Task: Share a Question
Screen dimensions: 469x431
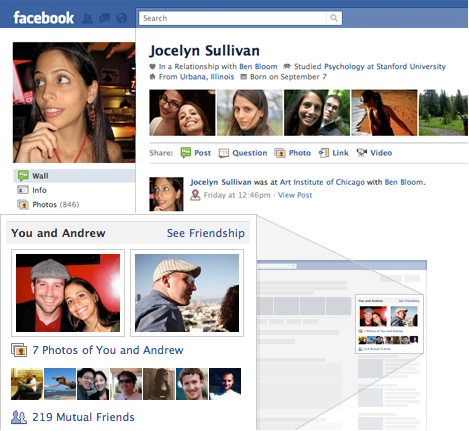Action: point(250,153)
